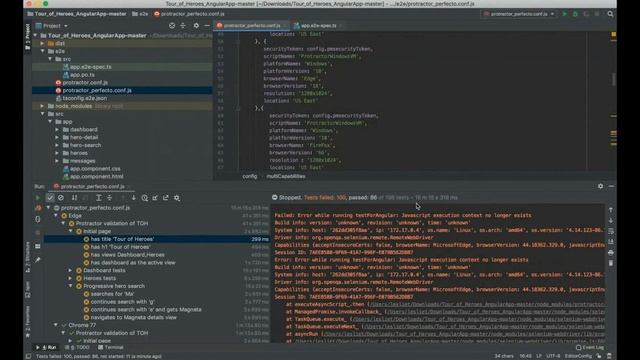Collapse all in Project panel header
Image resolution: width=640 pixels, height=360 pixels.
(183, 26)
